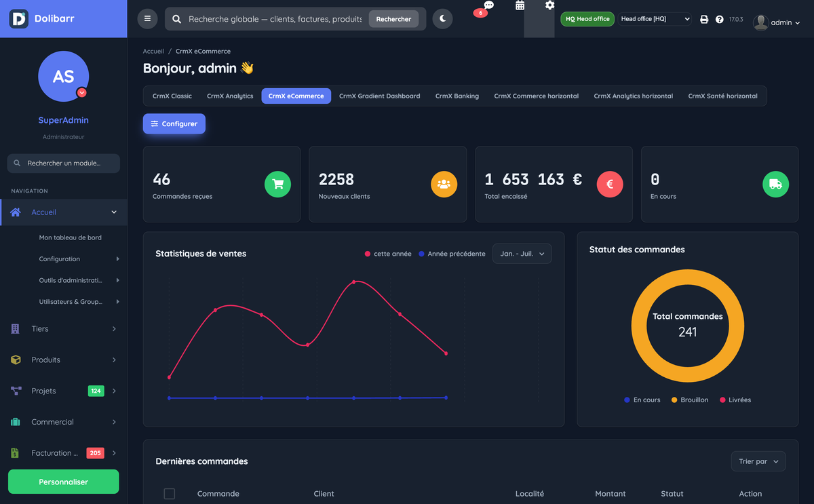Switch to CrmX Gradient Dashboard tab
This screenshot has height=504, width=814.
[x=379, y=96]
